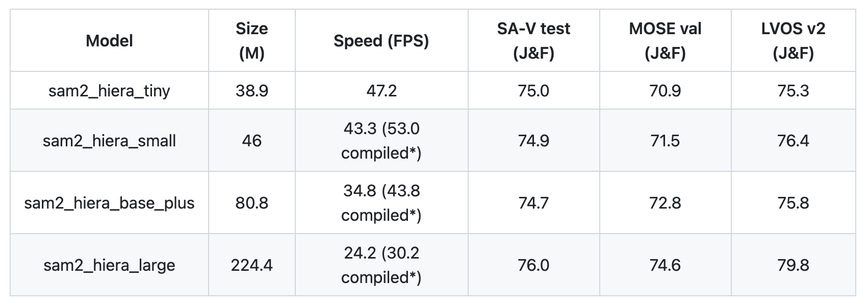Click the 24.2 (30.2 compiled*) speed cell
Screen dimensions: 868x307
[x=381, y=265]
